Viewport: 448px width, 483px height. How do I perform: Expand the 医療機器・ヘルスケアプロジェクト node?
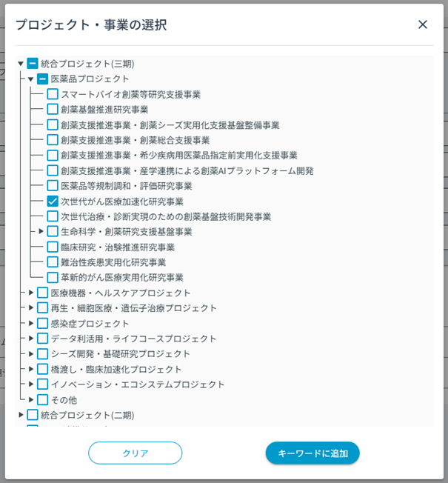click(31, 293)
